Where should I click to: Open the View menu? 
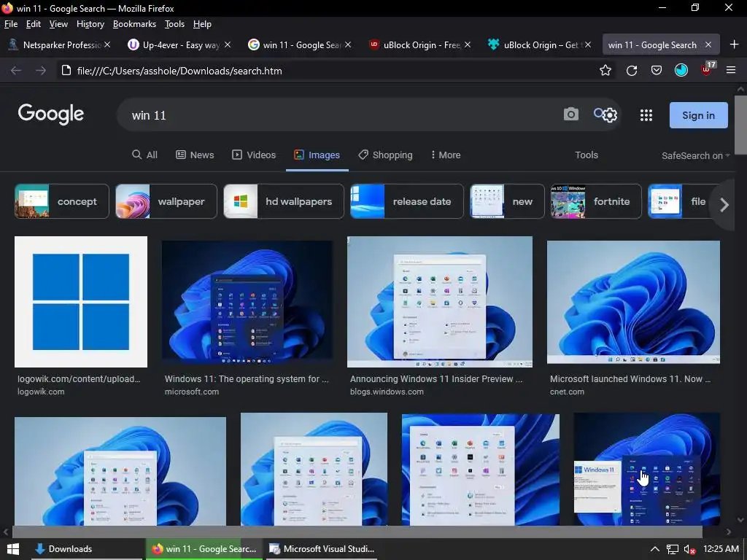click(x=58, y=24)
